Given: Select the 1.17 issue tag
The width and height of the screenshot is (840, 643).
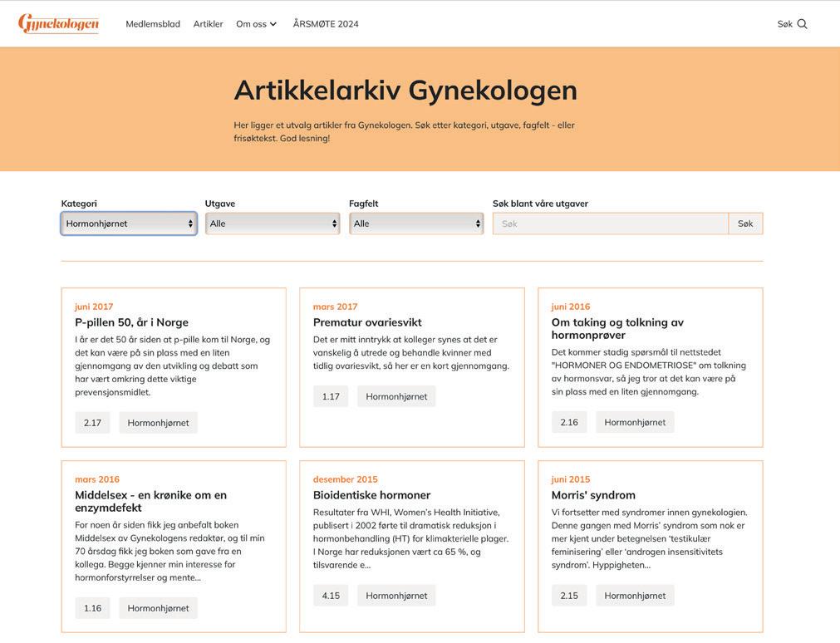Looking at the screenshot, I should (331, 396).
